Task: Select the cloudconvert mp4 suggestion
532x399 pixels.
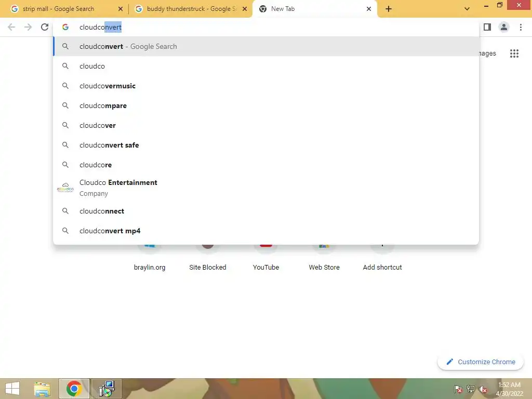Action: pos(266,231)
